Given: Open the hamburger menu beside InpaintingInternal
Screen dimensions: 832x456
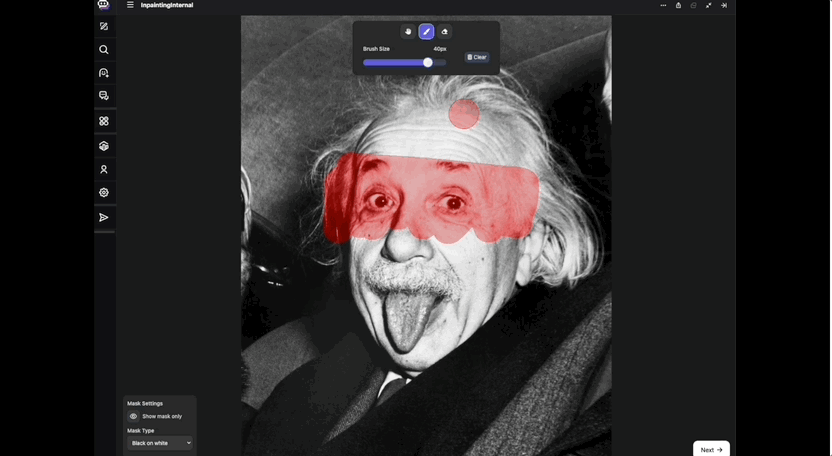Looking at the screenshot, I should tap(130, 5).
